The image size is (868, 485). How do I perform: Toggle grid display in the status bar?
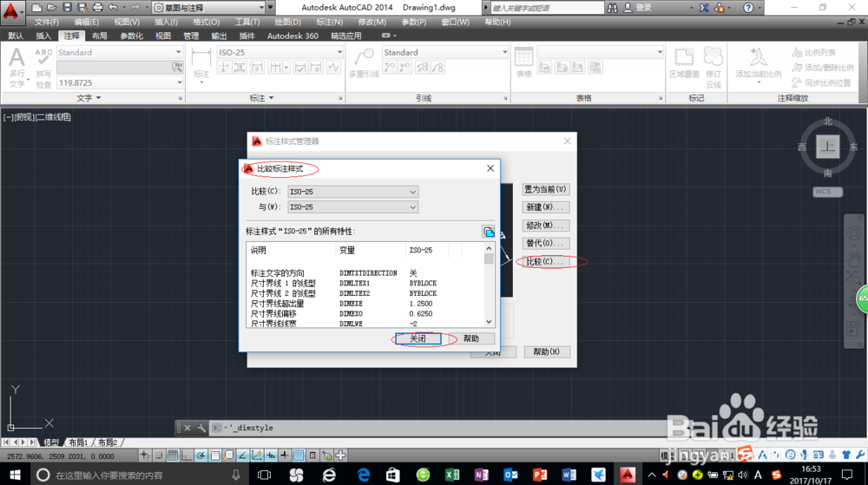(173, 456)
